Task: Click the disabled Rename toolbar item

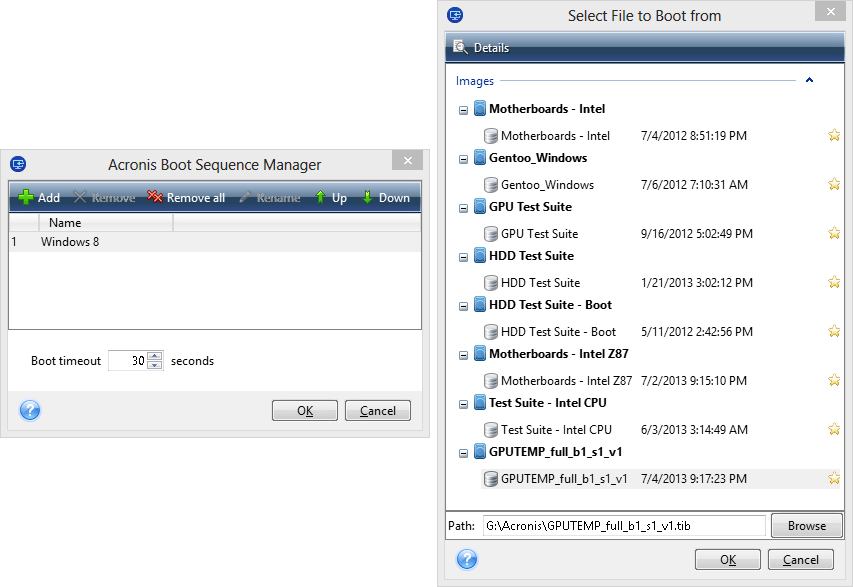Action: click(270, 197)
